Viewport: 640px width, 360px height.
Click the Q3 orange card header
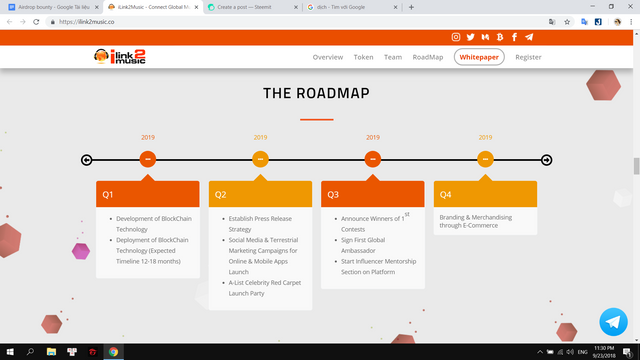click(x=373, y=194)
